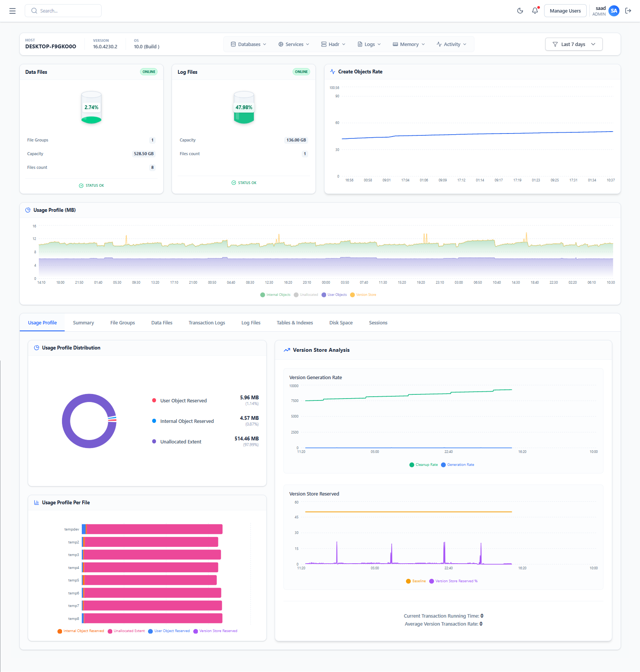Click the Log Files capacity gauge
The image size is (640, 672).
[244, 108]
